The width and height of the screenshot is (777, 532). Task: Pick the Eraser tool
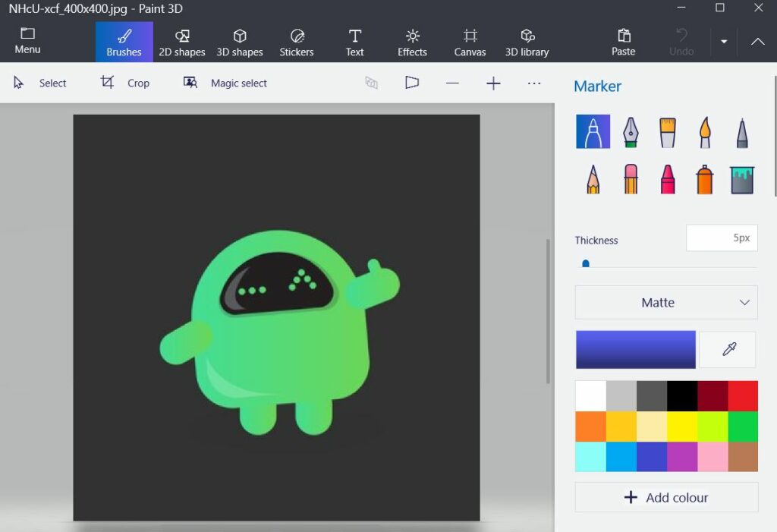(630, 179)
